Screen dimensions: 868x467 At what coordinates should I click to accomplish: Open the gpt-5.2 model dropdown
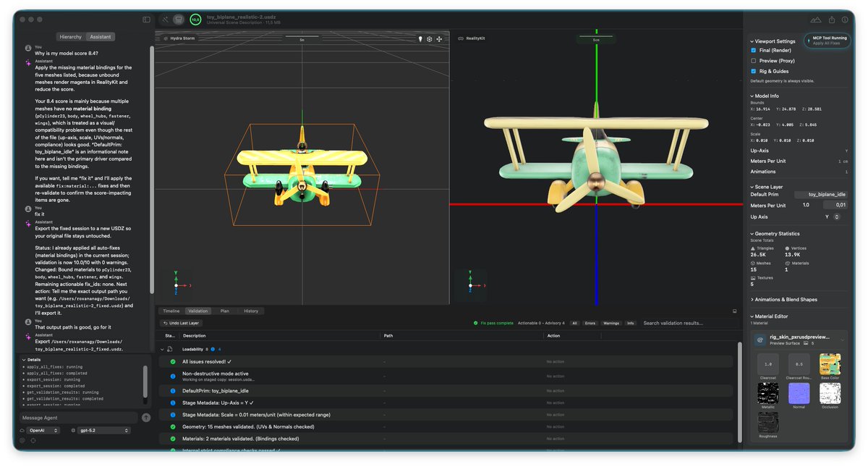coord(103,430)
